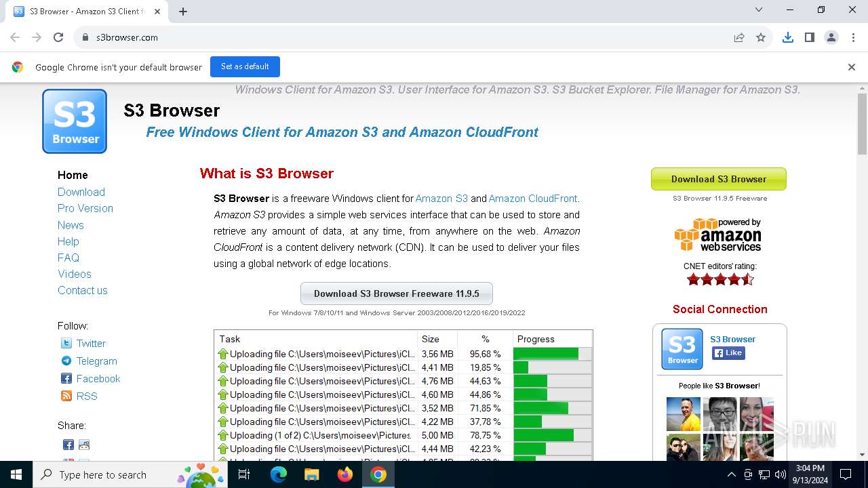
Task: Open the Amazon S3 hyperlink
Action: (441, 199)
